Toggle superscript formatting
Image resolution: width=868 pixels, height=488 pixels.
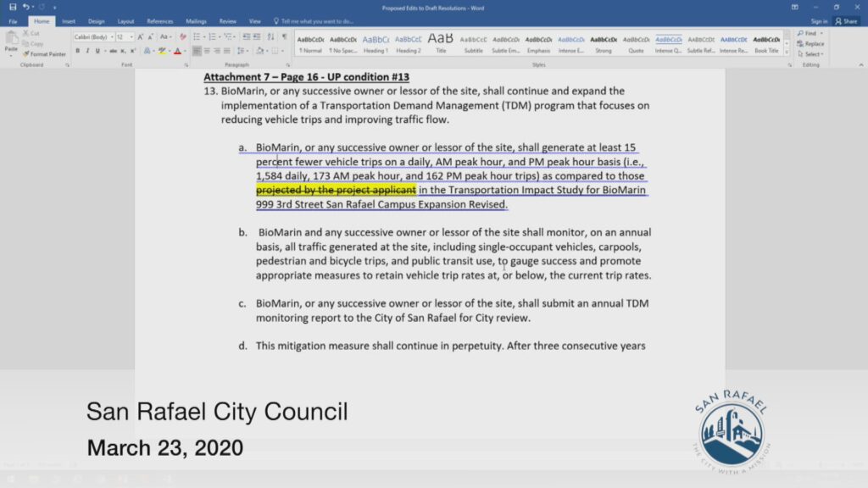click(133, 51)
